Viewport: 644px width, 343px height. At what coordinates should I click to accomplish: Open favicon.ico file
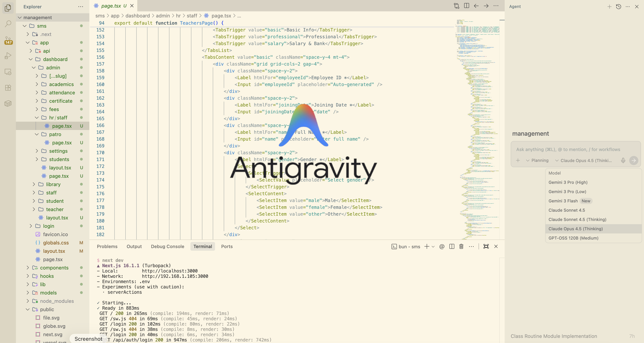(52, 234)
